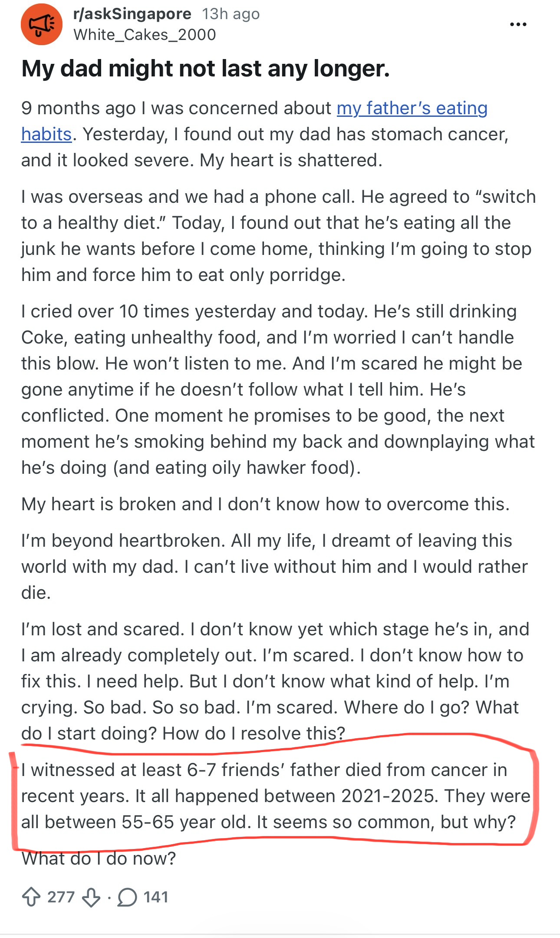Image resolution: width=560 pixels, height=938 pixels.
Task: Follow the "my father's eating habits" hyperlink
Action: 412,109
